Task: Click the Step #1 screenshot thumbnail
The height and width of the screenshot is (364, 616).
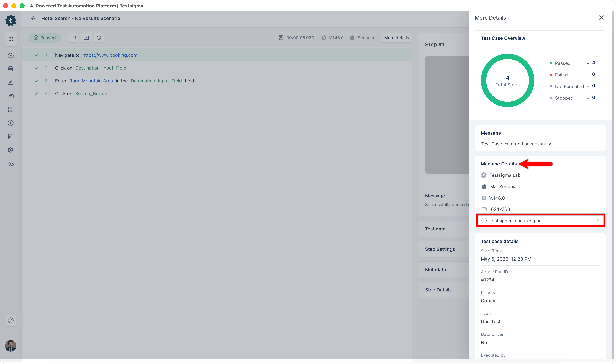Action: (x=447, y=115)
